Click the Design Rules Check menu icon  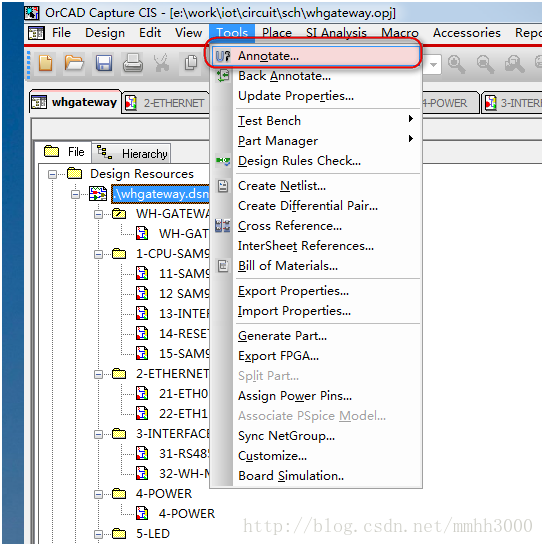click(x=223, y=161)
